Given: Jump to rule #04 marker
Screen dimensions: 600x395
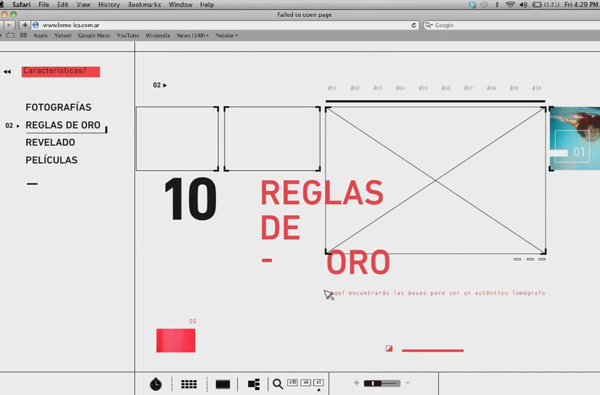Looking at the screenshot, I should tap(400, 88).
